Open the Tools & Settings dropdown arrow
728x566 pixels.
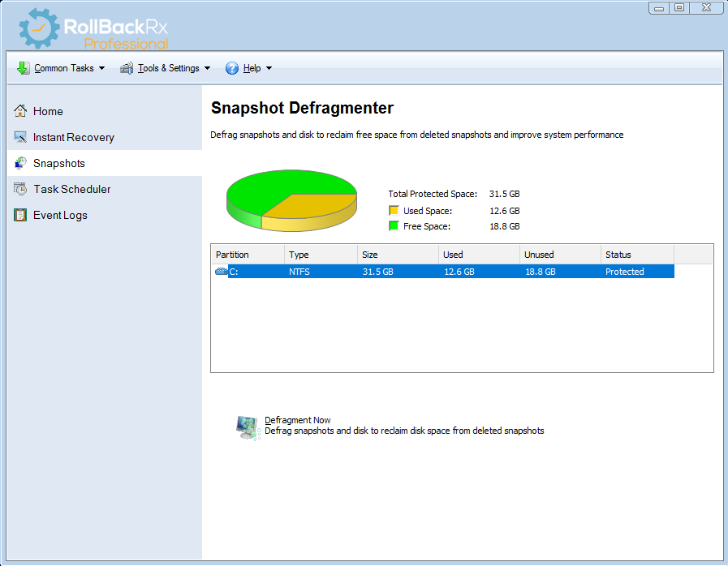[208, 68]
